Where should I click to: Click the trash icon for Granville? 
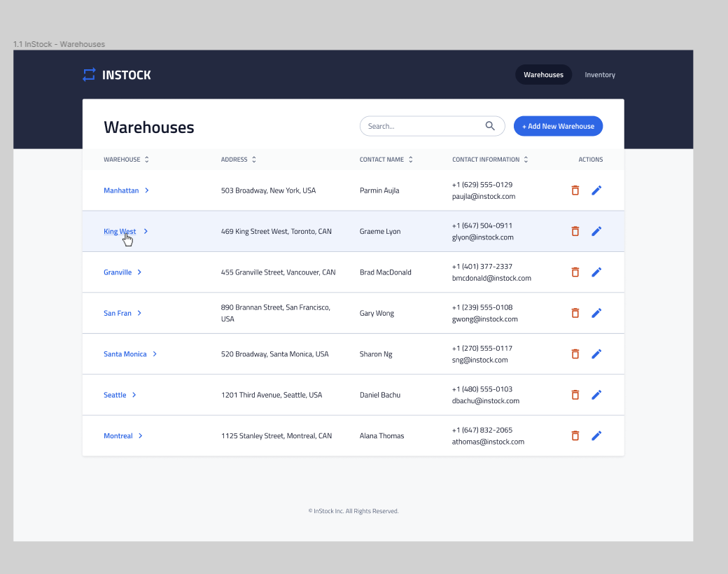tap(575, 272)
